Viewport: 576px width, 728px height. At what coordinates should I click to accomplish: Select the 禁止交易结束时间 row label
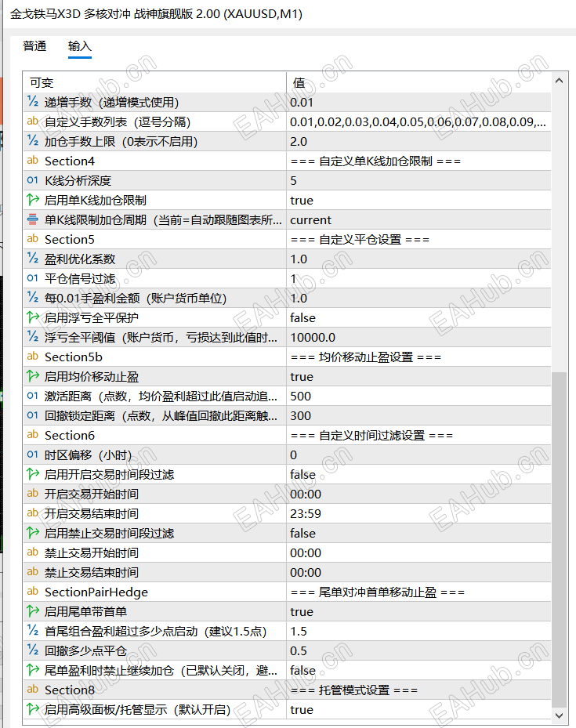[x=92, y=572]
